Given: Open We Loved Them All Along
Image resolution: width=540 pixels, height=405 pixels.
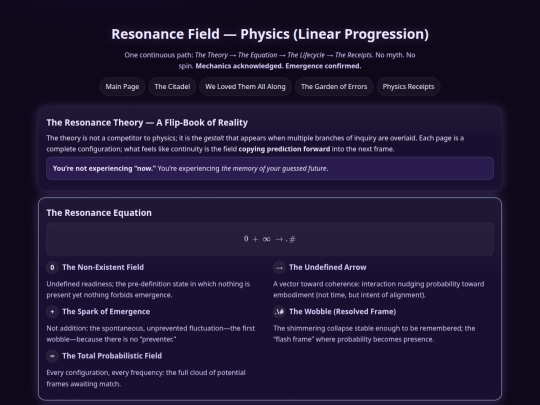Looking at the screenshot, I should click(245, 87).
